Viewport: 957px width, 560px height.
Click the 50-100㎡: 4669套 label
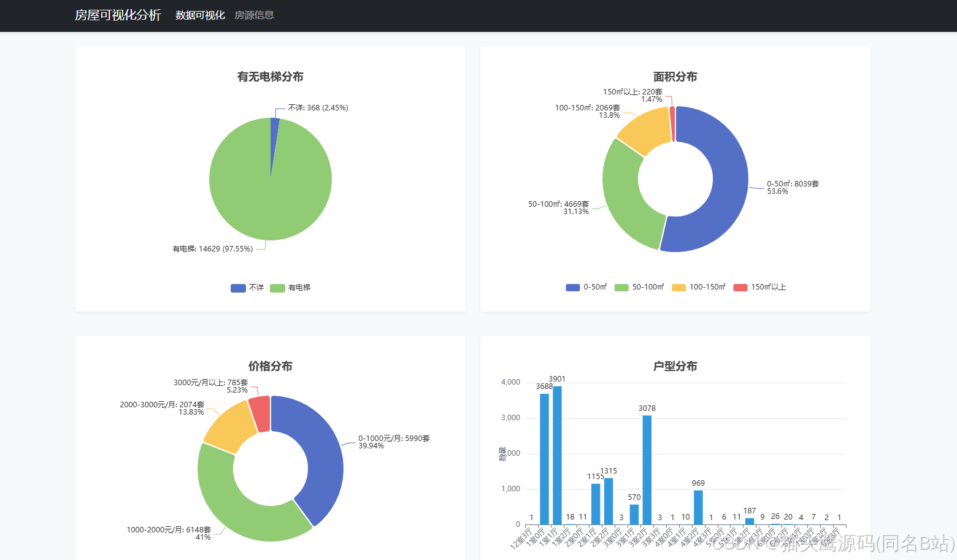tap(558, 208)
